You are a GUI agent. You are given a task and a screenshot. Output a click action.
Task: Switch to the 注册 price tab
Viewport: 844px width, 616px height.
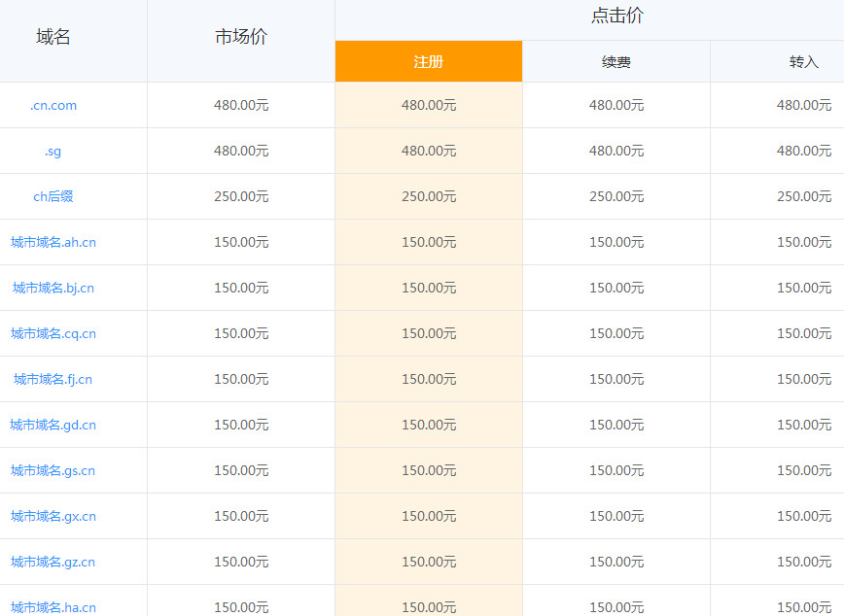(x=429, y=62)
